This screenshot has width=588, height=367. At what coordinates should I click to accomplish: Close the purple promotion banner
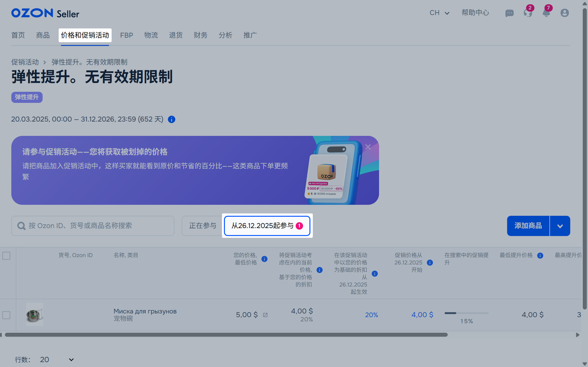[x=368, y=147]
